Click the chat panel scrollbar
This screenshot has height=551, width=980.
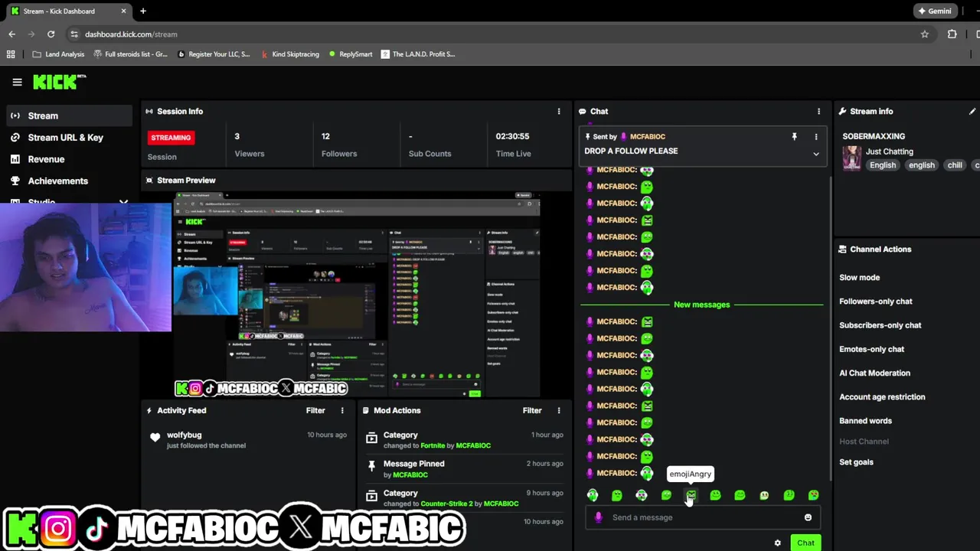point(831,329)
